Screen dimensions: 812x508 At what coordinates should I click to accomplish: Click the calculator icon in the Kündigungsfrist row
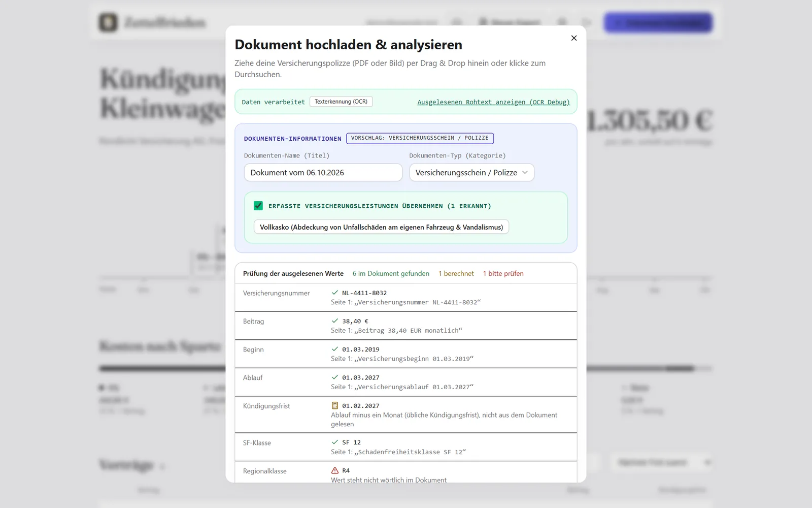click(x=335, y=406)
